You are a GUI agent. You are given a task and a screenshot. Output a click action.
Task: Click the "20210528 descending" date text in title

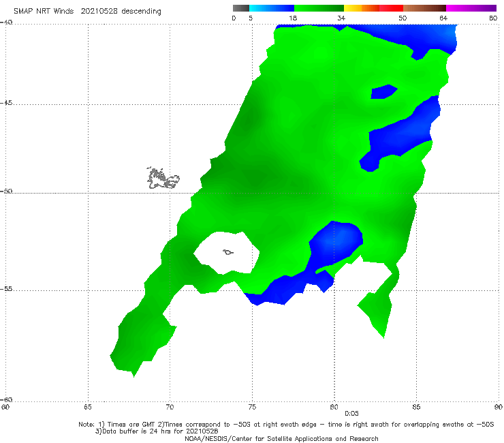click(121, 12)
